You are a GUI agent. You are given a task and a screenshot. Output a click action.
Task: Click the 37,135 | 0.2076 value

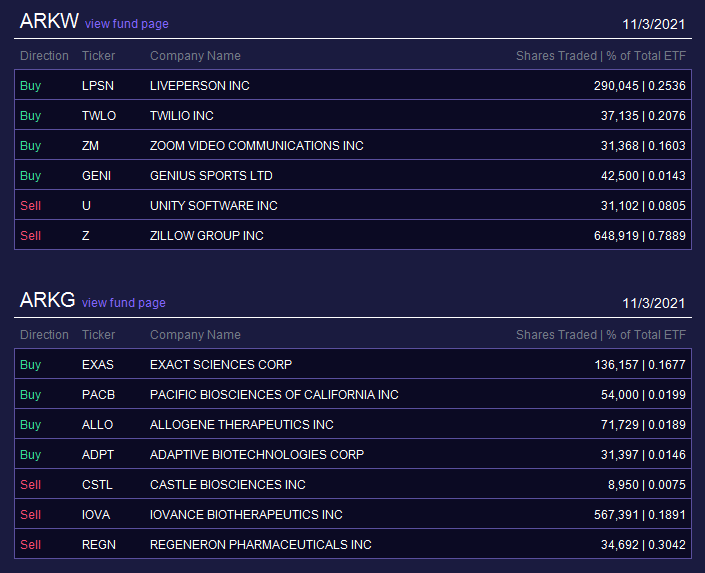[x=643, y=116]
